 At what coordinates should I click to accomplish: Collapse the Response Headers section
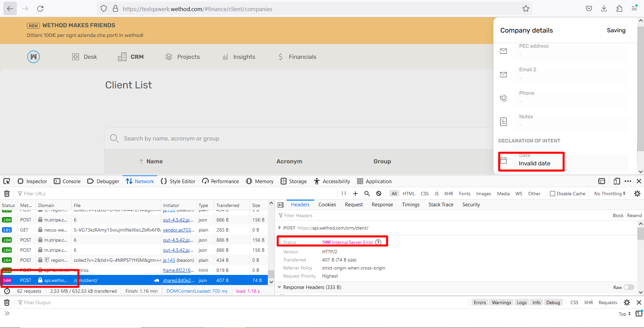pyautogui.click(x=279, y=287)
